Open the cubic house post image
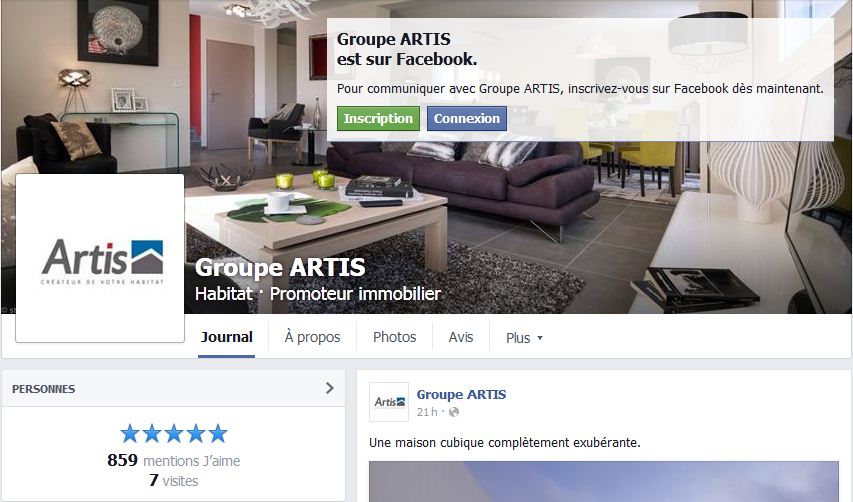 pos(604,481)
